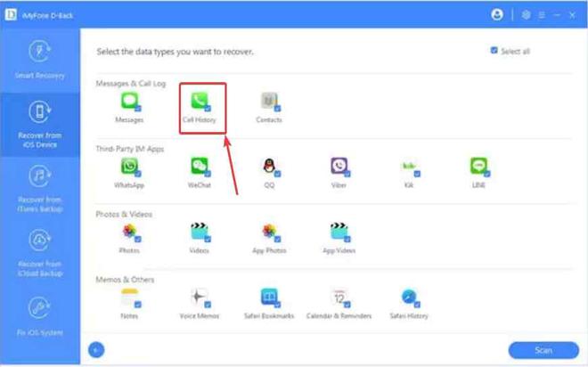The image size is (588, 367).
Task: Pick the Viber icon
Action: 339,166
